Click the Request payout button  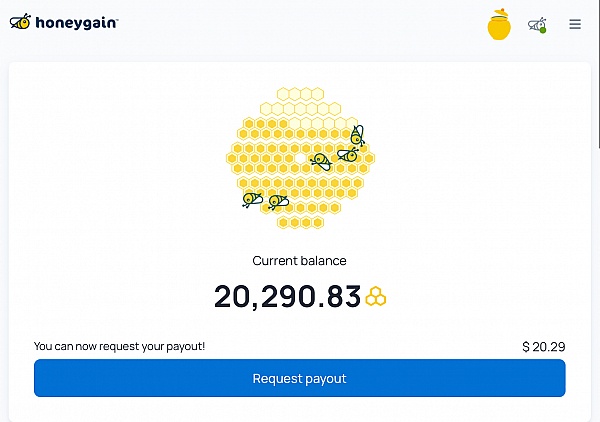300,378
